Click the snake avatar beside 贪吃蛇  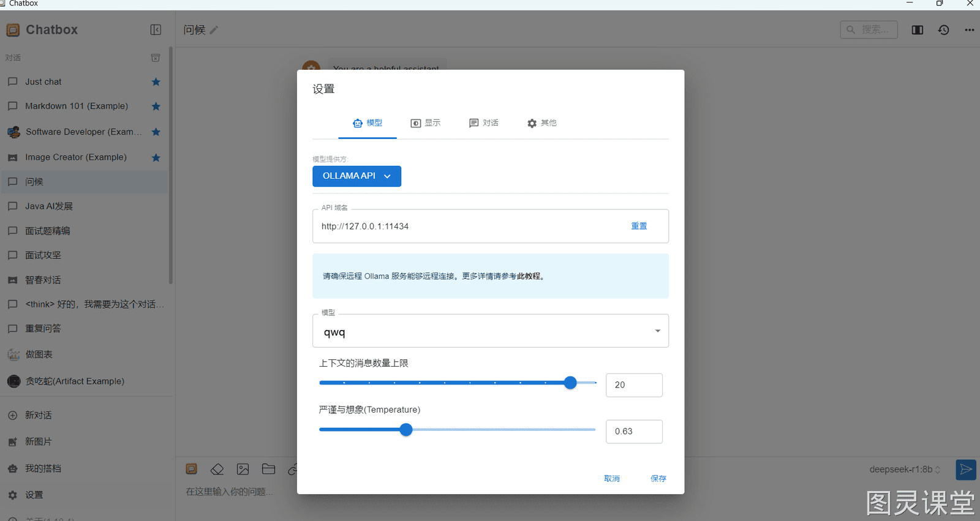(x=13, y=381)
